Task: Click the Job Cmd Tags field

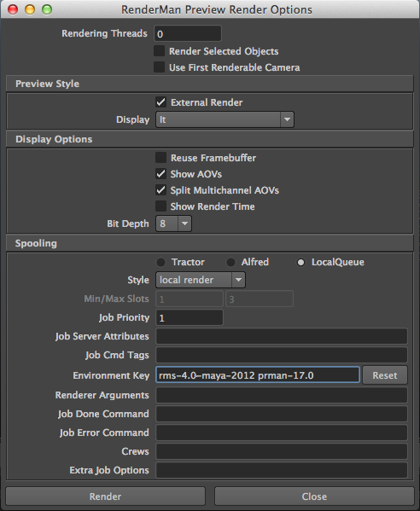Action: tap(282, 355)
